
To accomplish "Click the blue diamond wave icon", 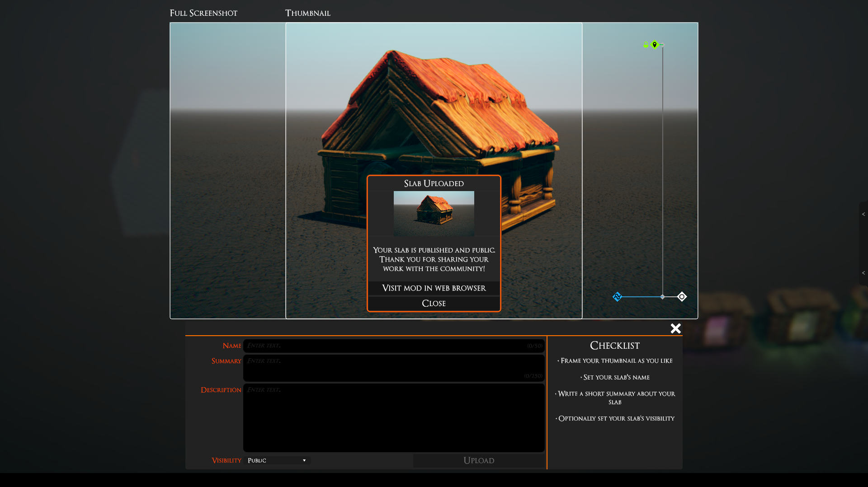I will (617, 297).
